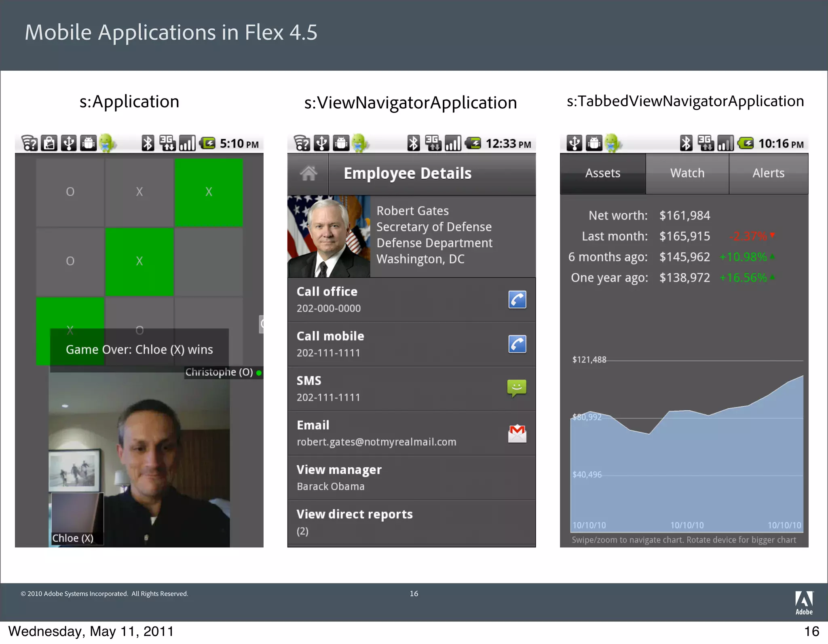Click the Adobe logo in the footer
This screenshot has width=828, height=644.
point(804,603)
